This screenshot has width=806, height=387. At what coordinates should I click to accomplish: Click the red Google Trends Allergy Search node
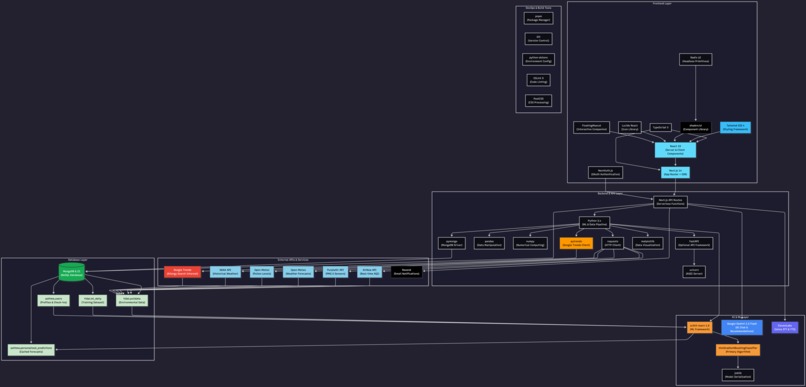coord(182,272)
